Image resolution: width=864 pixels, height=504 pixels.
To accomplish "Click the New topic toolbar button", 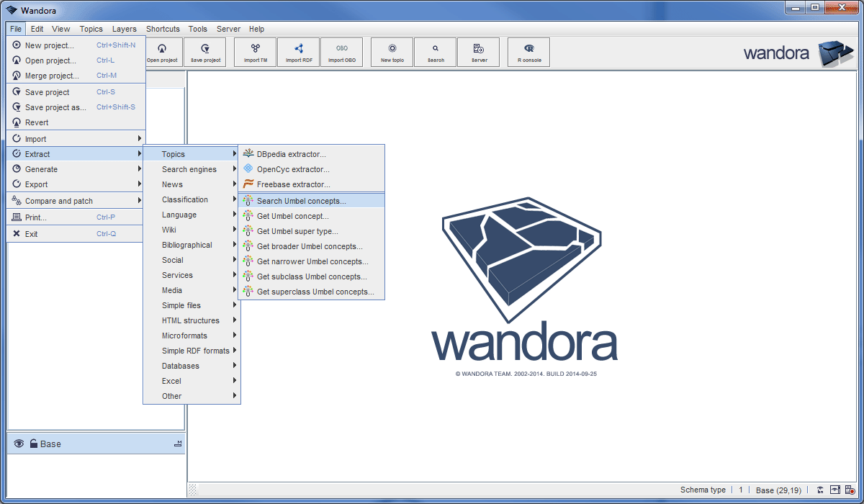I will [392, 53].
